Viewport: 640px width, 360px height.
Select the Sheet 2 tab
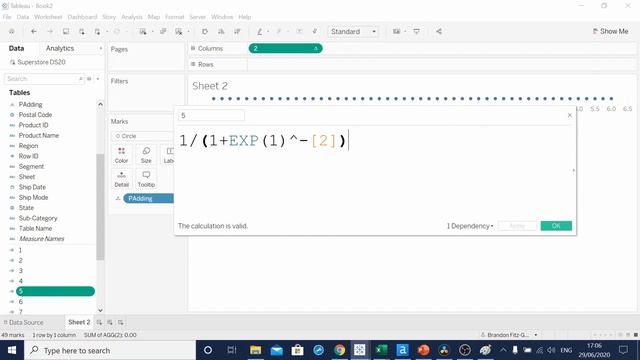79,322
